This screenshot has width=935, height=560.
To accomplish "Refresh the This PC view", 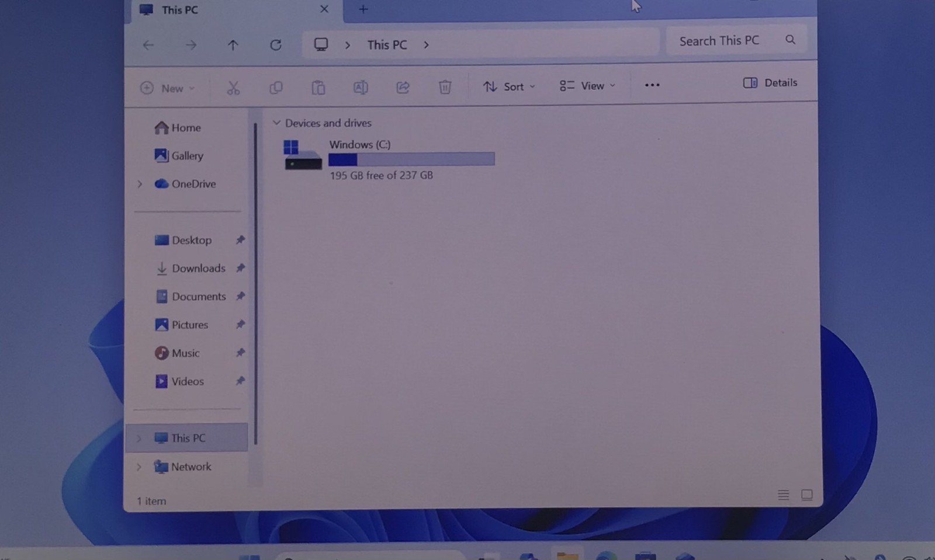I will [x=276, y=45].
